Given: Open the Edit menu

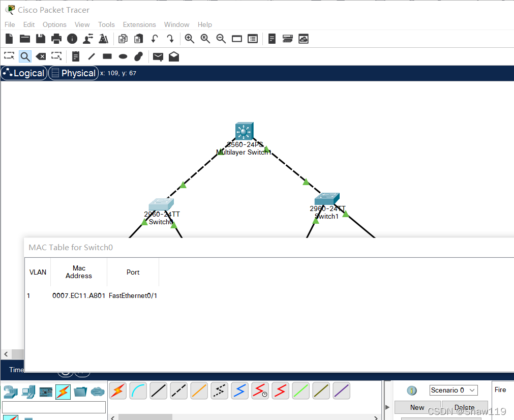Looking at the screenshot, I should (29, 24).
